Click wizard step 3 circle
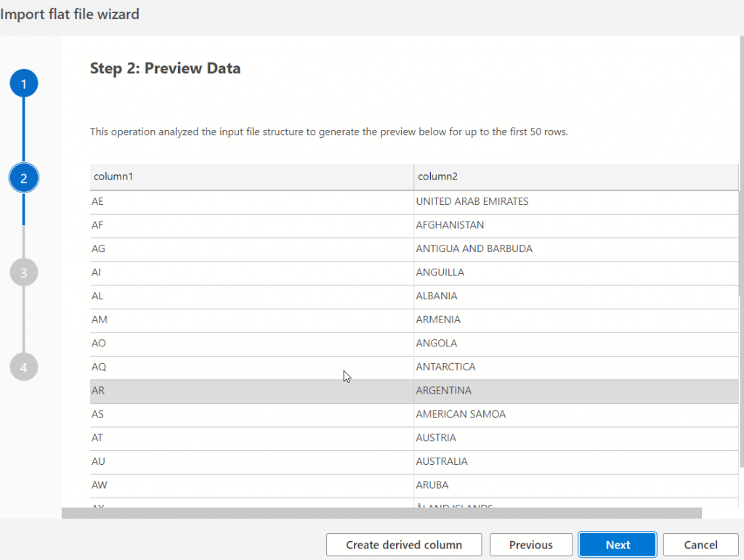744x560 pixels. point(23,272)
